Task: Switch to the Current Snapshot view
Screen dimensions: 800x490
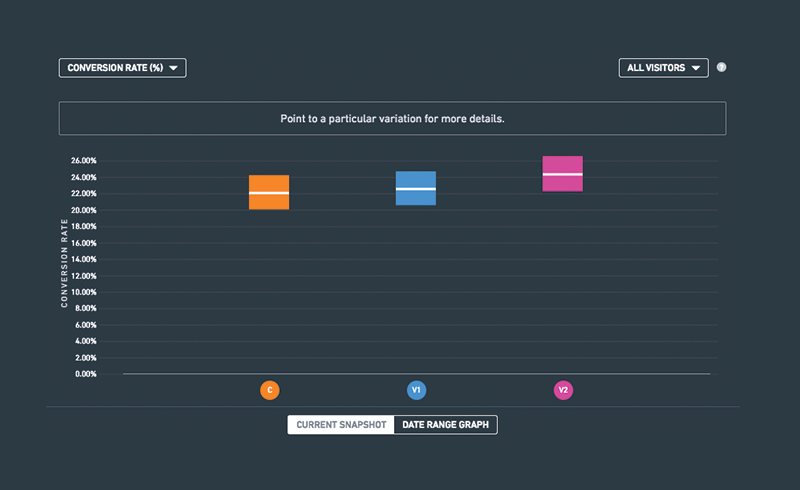Action: point(341,425)
